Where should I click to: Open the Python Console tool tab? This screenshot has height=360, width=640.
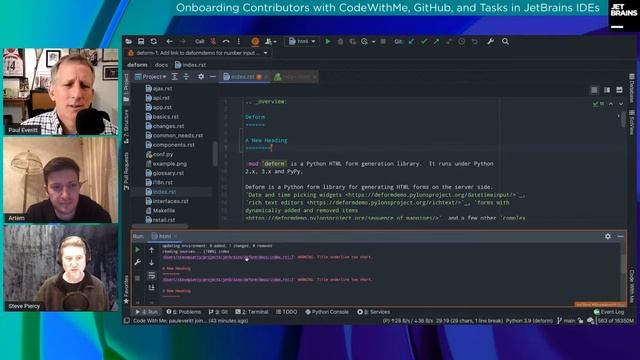click(327, 312)
